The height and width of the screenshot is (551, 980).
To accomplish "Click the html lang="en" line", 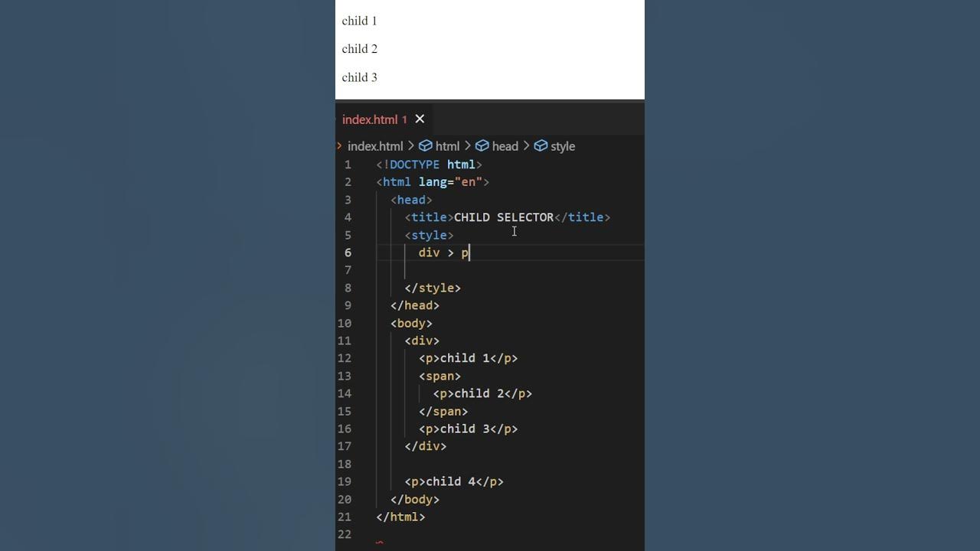I will (x=433, y=182).
